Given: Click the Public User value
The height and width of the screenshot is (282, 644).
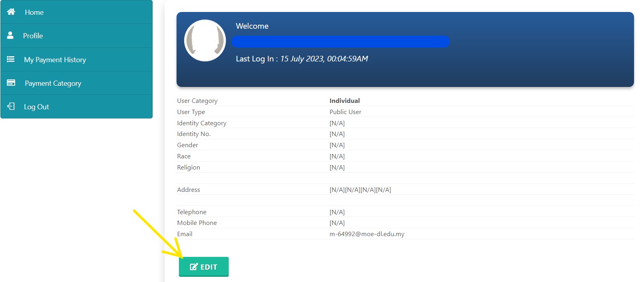Looking at the screenshot, I should coord(345,112).
